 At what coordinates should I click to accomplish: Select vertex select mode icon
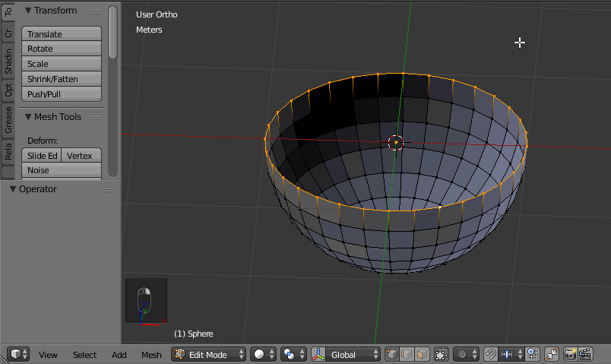[x=392, y=354]
